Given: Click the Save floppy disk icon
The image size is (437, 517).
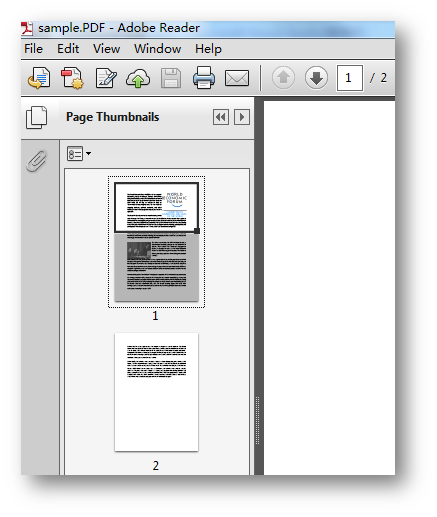Looking at the screenshot, I should point(171,78).
